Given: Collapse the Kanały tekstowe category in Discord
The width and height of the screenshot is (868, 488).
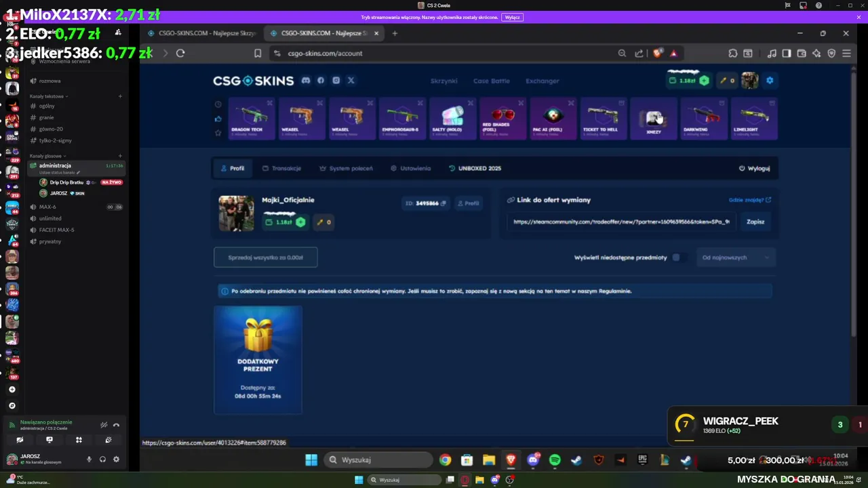Looking at the screenshot, I should click(47, 96).
